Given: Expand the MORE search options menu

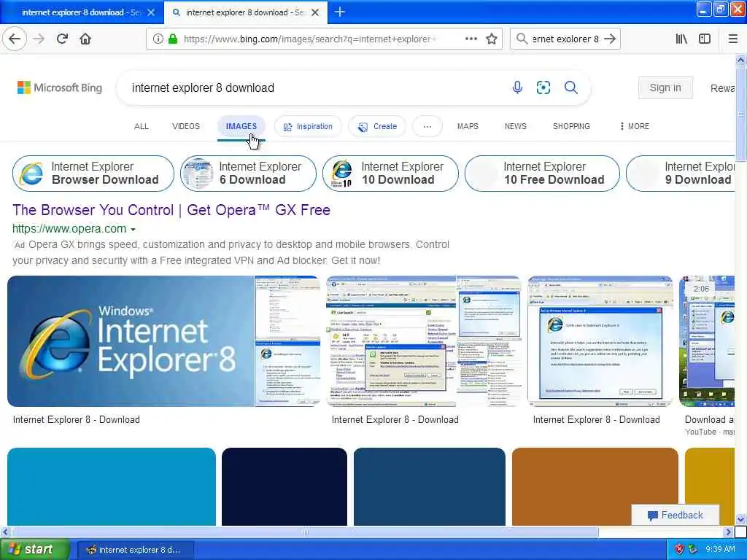Looking at the screenshot, I should tap(635, 126).
